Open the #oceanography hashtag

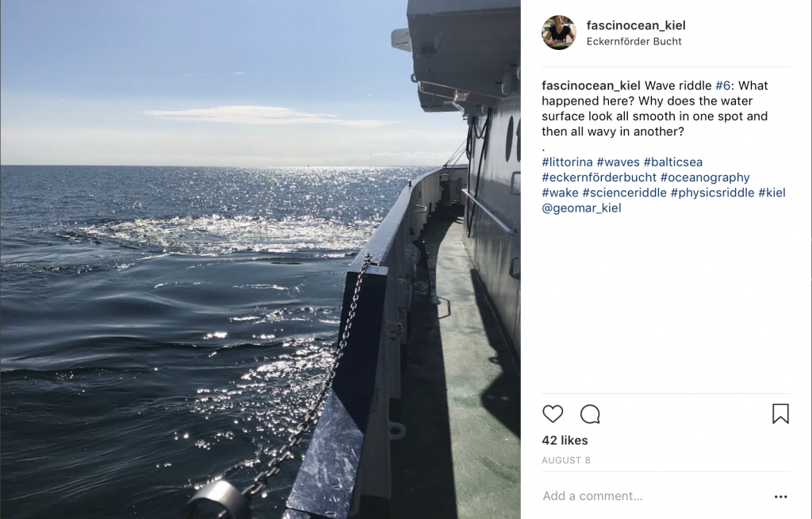coord(705,177)
